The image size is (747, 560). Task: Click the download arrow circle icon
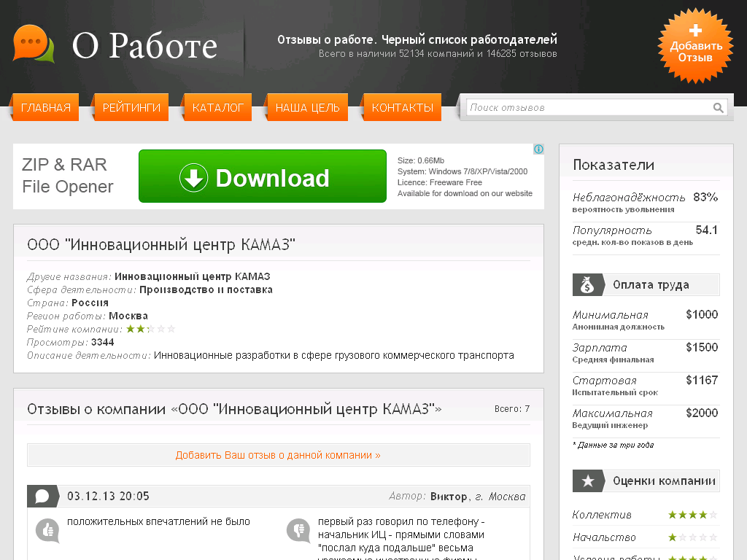click(x=193, y=178)
